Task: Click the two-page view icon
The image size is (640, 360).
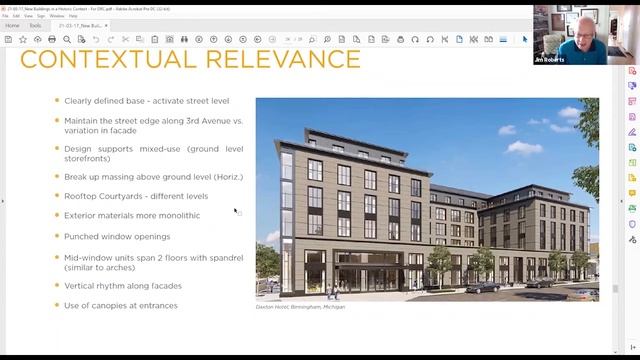Action: pos(489,39)
